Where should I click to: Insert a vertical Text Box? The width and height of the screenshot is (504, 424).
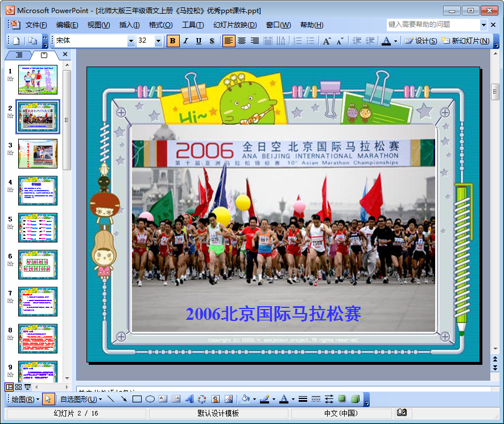[x=176, y=399]
